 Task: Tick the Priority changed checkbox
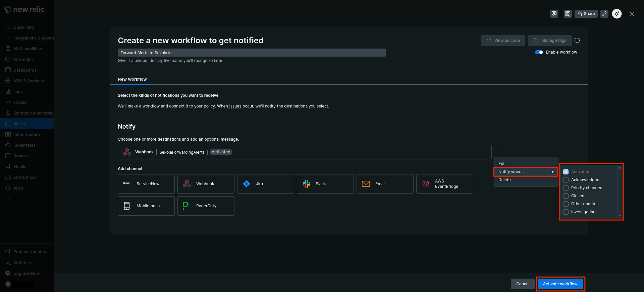click(566, 188)
